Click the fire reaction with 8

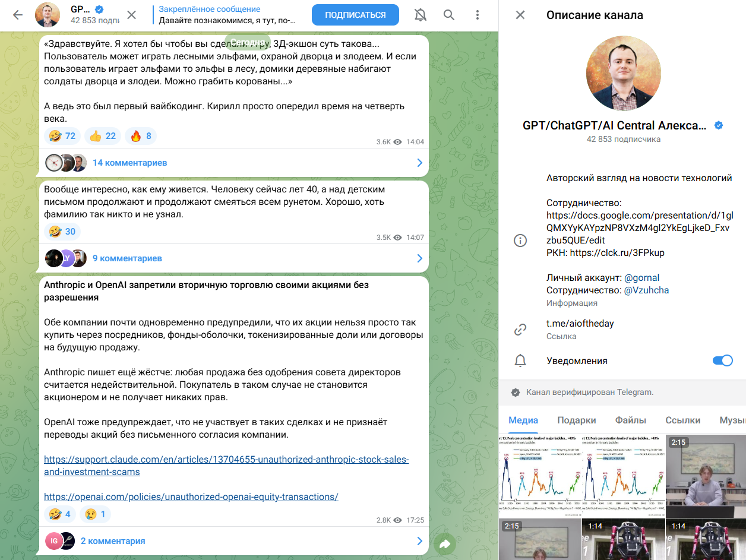[141, 136]
